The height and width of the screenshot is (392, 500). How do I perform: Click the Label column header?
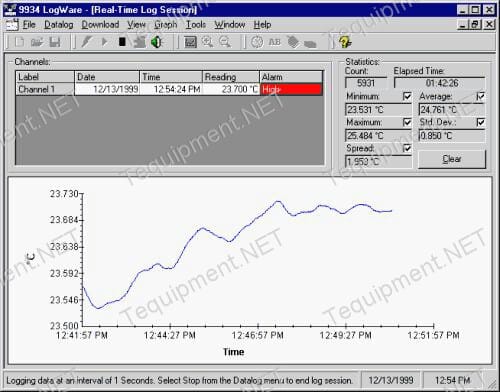pyautogui.click(x=45, y=77)
